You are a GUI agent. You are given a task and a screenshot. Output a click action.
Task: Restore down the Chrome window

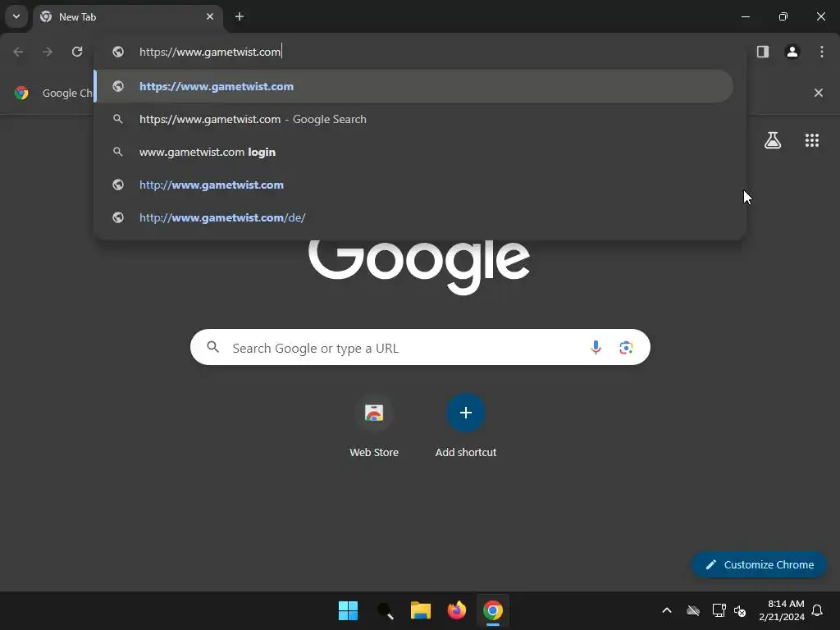coord(783,16)
